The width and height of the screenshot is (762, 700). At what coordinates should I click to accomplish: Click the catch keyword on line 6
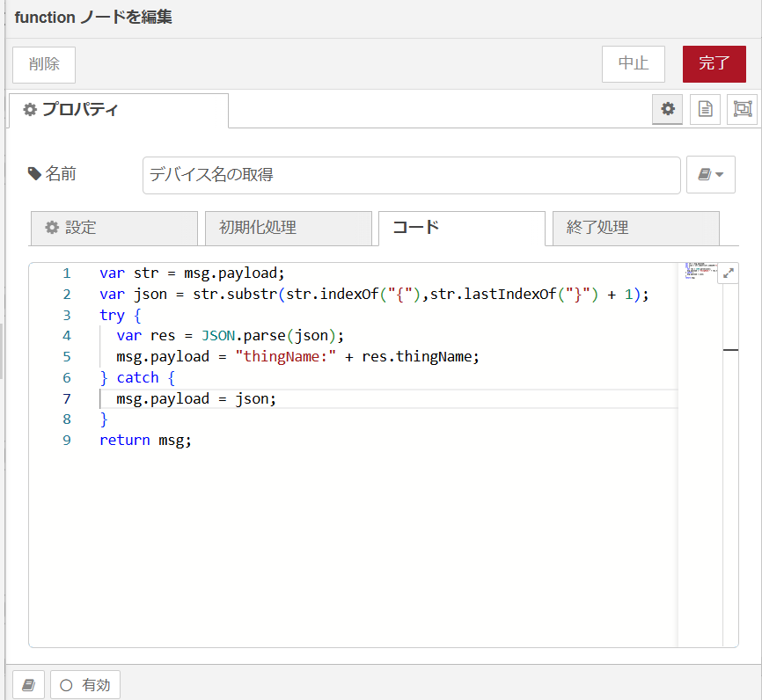137,378
